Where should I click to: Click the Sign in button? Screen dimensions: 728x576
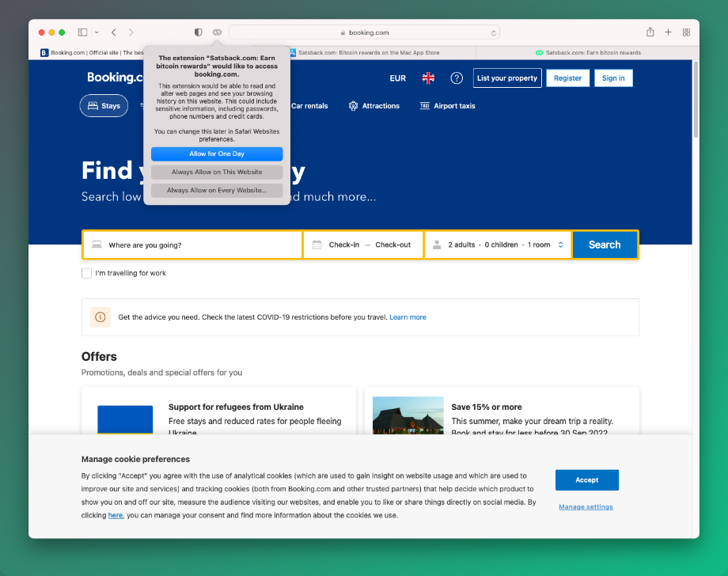click(x=612, y=78)
